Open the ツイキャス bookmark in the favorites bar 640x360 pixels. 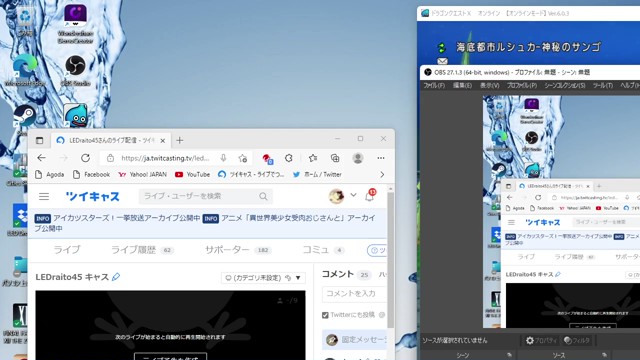pyautogui.click(x=251, y=175)
